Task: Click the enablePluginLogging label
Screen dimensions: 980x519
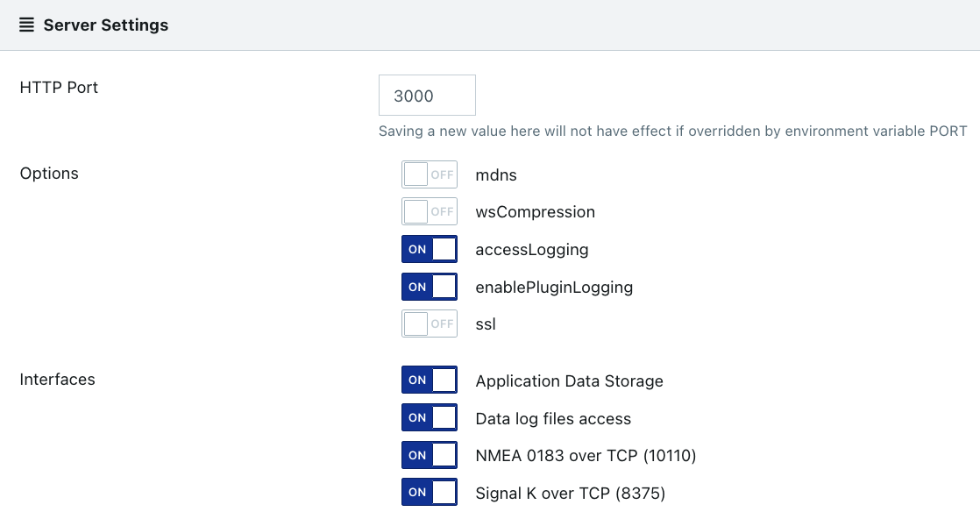Action: (554, 287)
